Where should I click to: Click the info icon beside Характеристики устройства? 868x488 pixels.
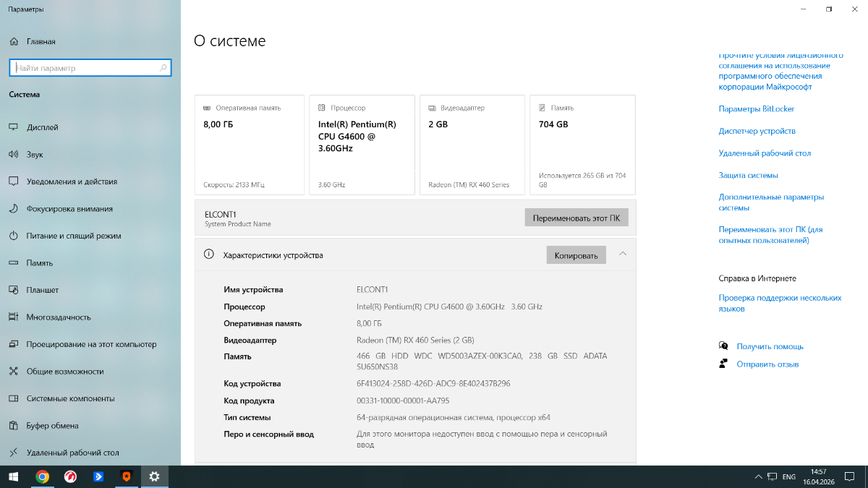[209, 254]
